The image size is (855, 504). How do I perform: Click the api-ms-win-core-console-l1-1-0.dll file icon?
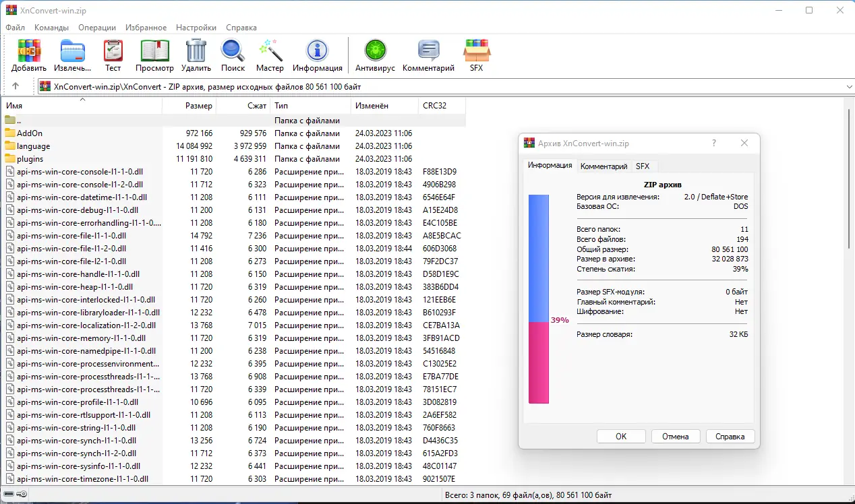pos(9,172)
